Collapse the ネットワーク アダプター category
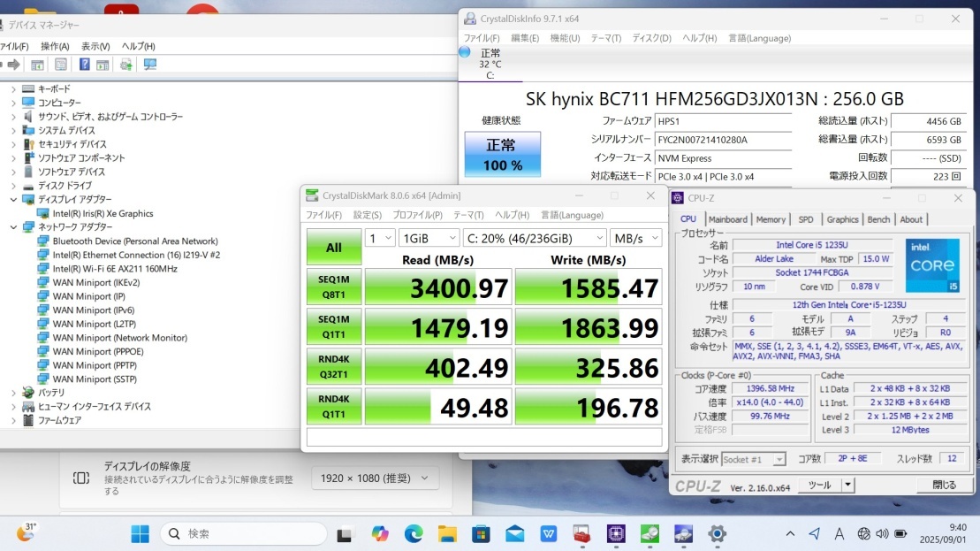This screenshot has height=551, width=980. pyautogui.click(x=13, y=227)
